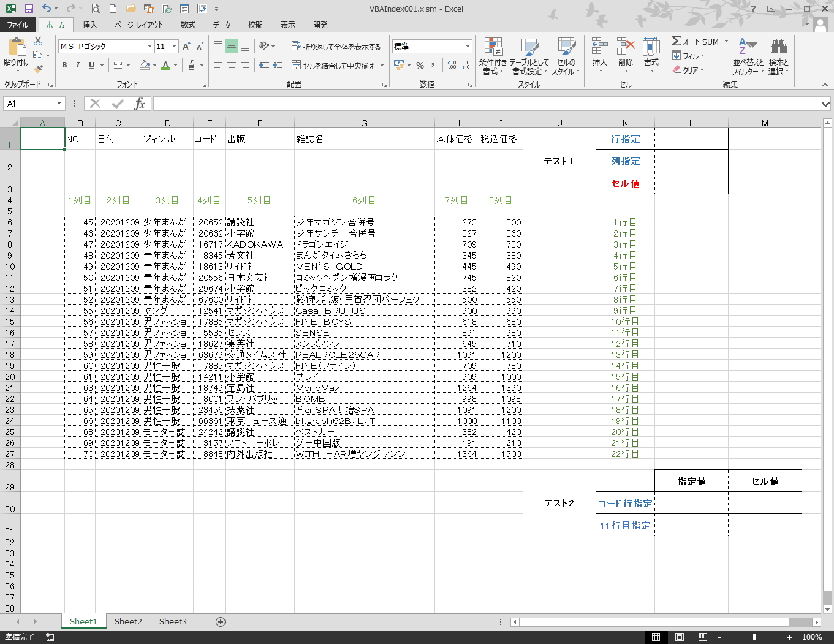The height and width of the screenshot is (644, 834).
Task: Toggle middle vertical alignment
Action: tap(232, 46)
